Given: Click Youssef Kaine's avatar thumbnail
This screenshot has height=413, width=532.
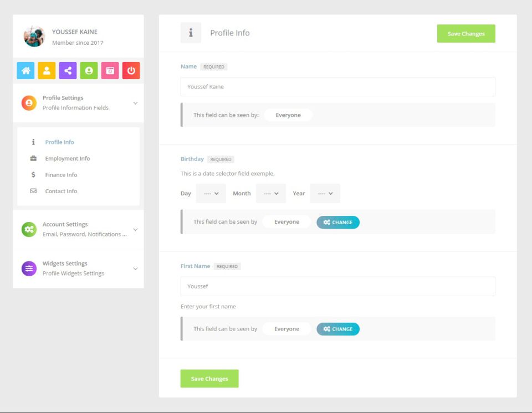Looking at the screenshot, I should click(34, 37).
